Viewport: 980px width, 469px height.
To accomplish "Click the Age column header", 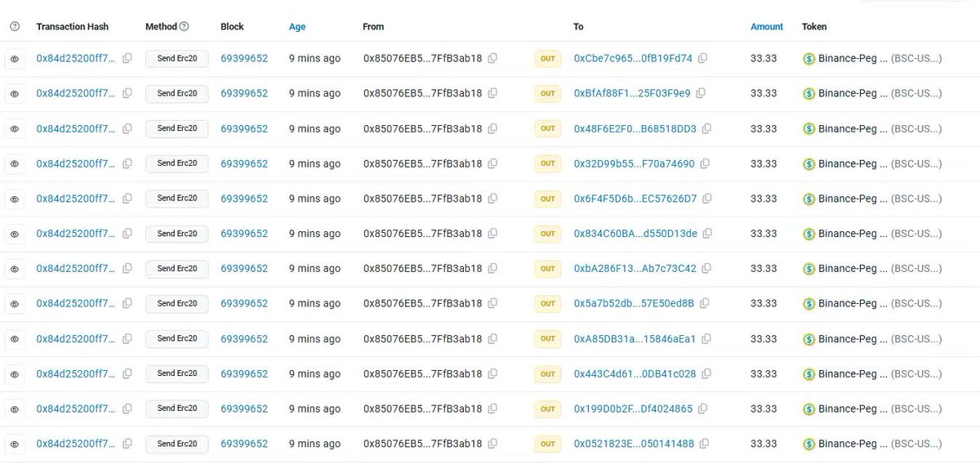I will pos(297,27).
